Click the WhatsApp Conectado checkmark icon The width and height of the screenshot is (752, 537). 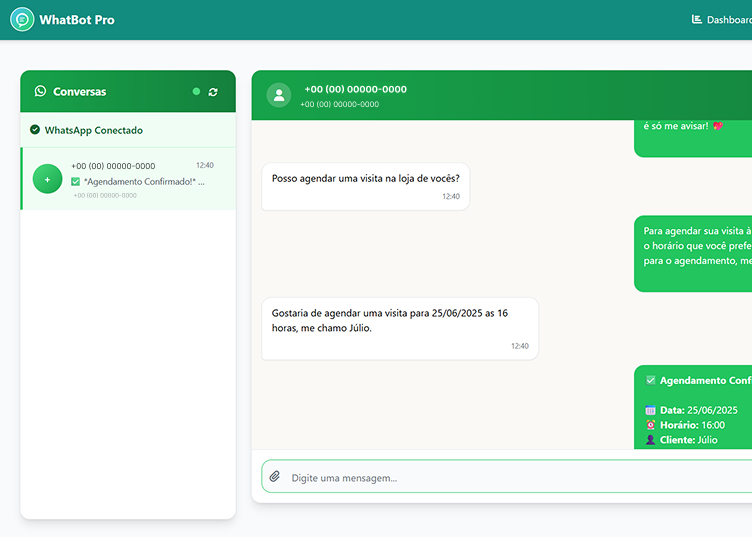tap(35, 130)
